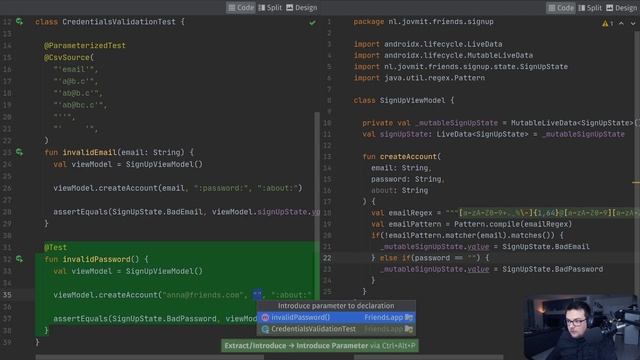The image size is (640, 360).
Task: Click class icon beside CredentialsValidationTest in popup
Action: (x=265, y=329)
